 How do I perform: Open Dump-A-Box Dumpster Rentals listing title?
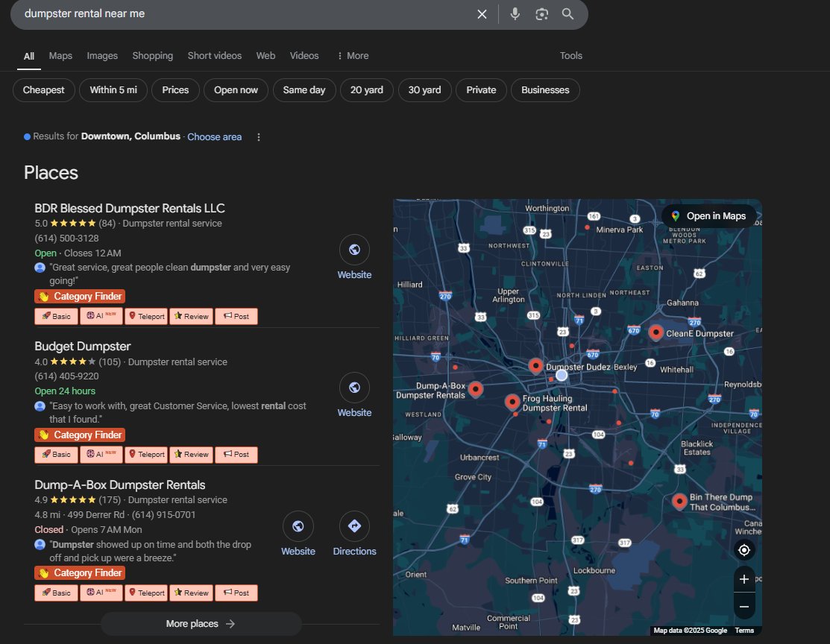tap(119, 485)
